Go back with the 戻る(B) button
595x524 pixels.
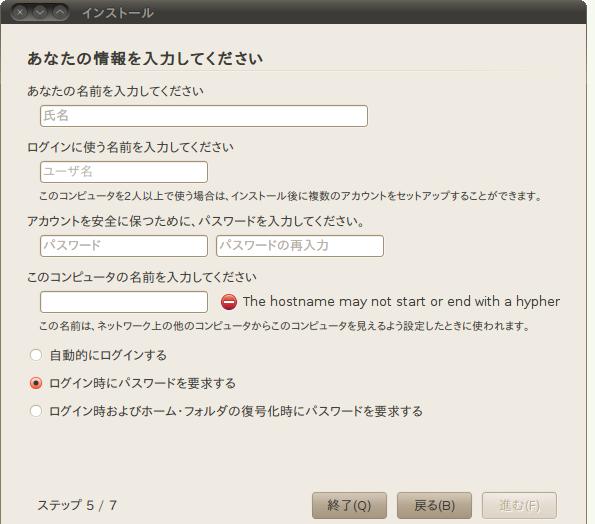(x=434, y=505)
